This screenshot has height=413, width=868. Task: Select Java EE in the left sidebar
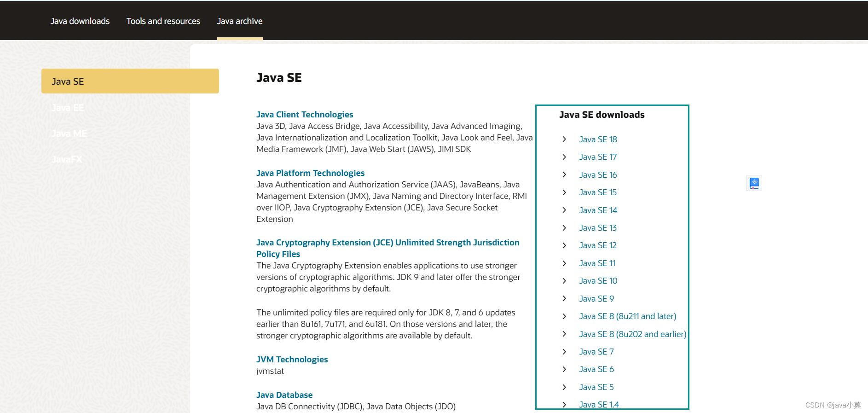(68, 108)
